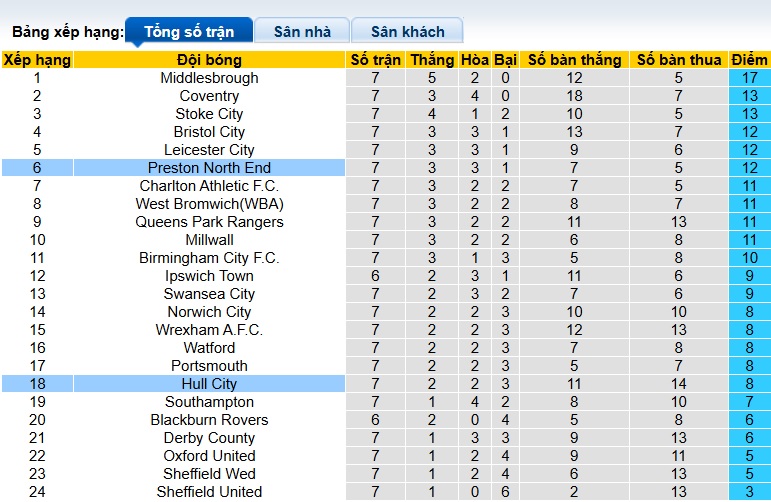
Task: Click the Leicester City team name
Action: (x=209, y=150)
